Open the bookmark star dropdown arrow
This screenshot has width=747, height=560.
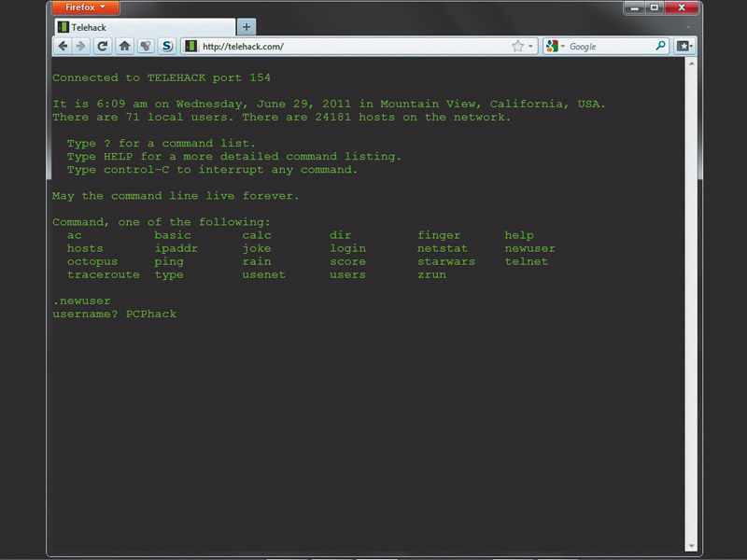pyautogui.click(x=530, y=45)
